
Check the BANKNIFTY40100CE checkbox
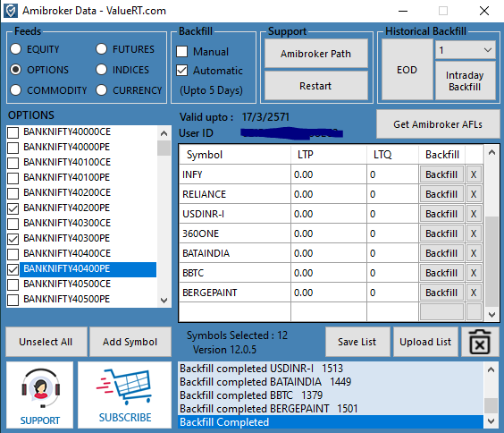[x=13, y=163]
